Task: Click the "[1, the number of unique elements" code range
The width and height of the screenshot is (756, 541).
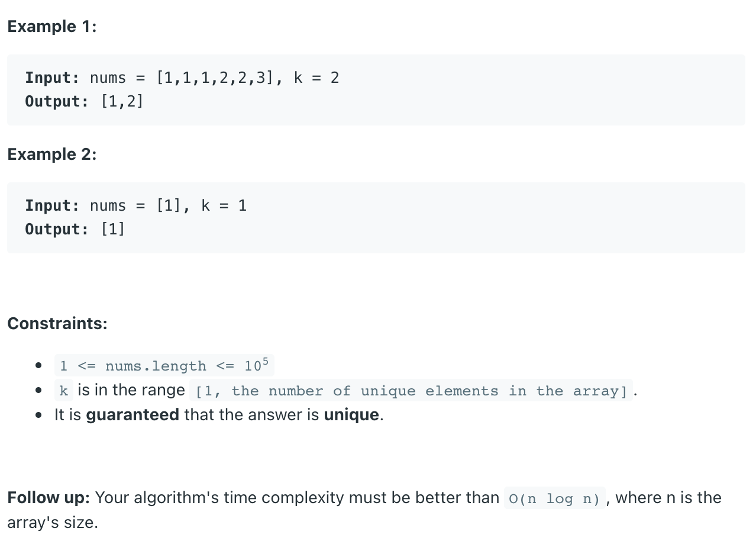Action: (x=411, y=391)
